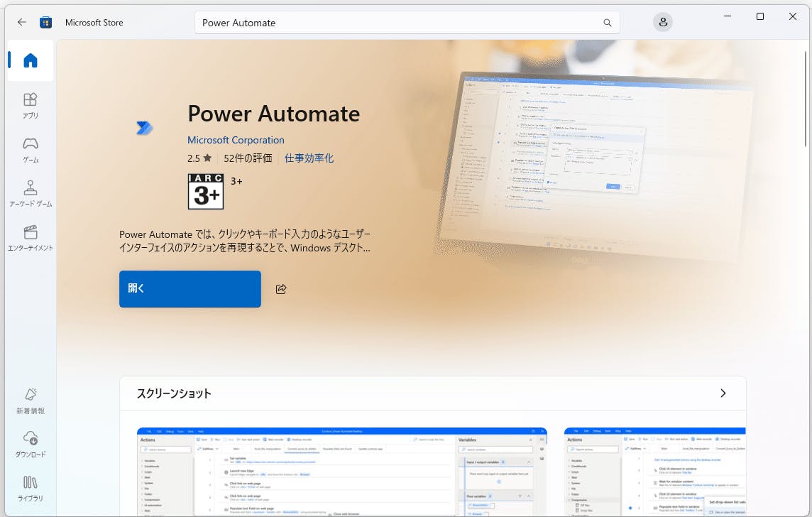Open the ゲーム section
The image size is (812, 517).
coord(31,150)
